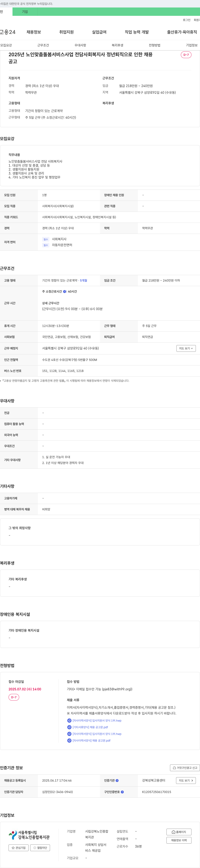Image resolution: width=200 pixels, height=868 pixels.
Task: Switch to the 기업 tab
Action: point(25,11)
